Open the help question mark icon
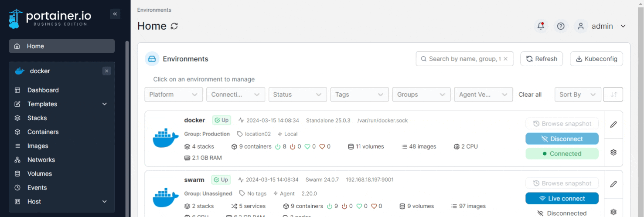 (x=561, y=26)
